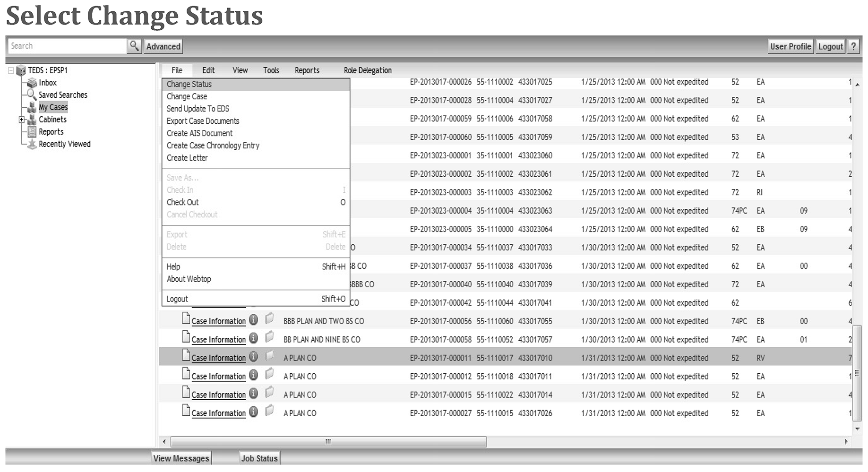
Task: Click the Recently Viewed star icon
Action: coord(32,144)
